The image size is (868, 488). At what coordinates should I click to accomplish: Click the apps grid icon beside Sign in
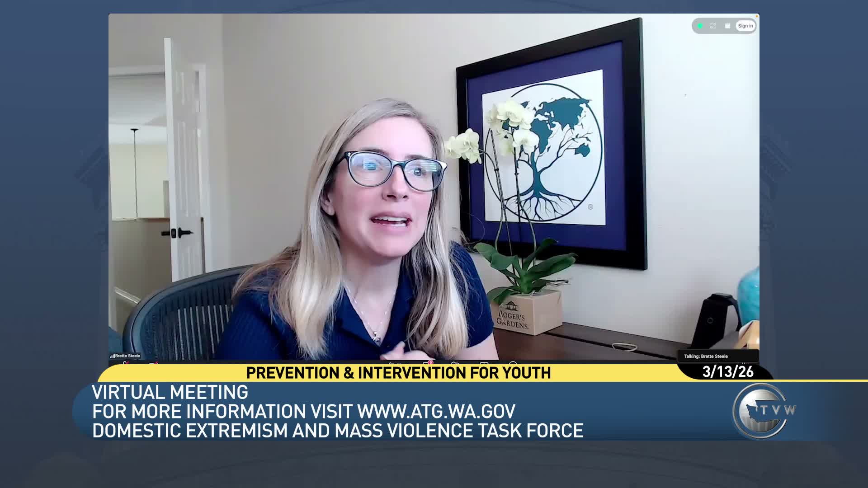coord(727,26)
